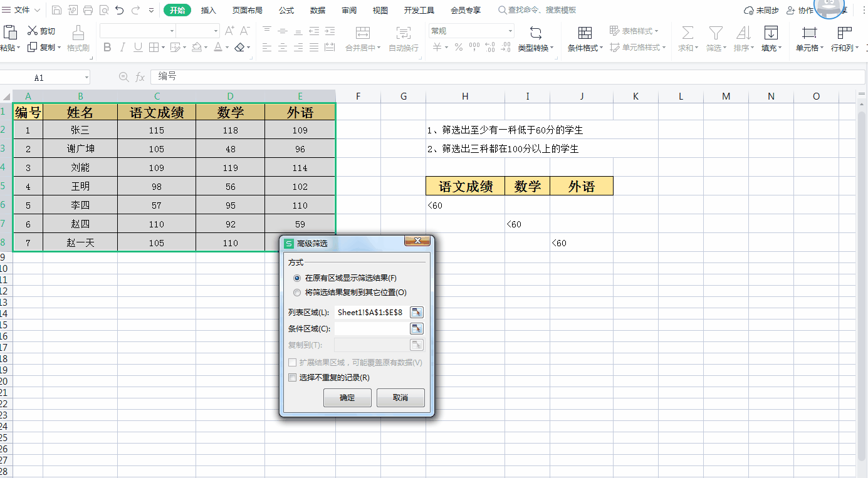
Task: Switch to the 数据 ribbon tab
Action: point(318,10)
